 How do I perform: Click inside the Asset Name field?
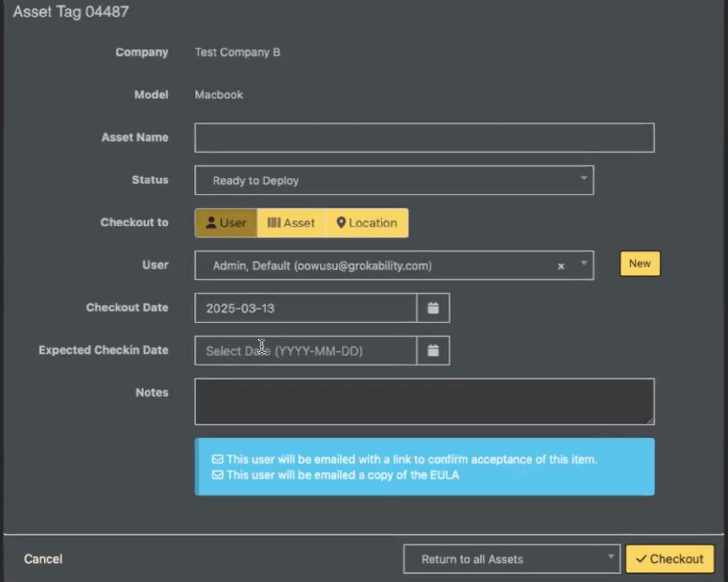point(424,137)
